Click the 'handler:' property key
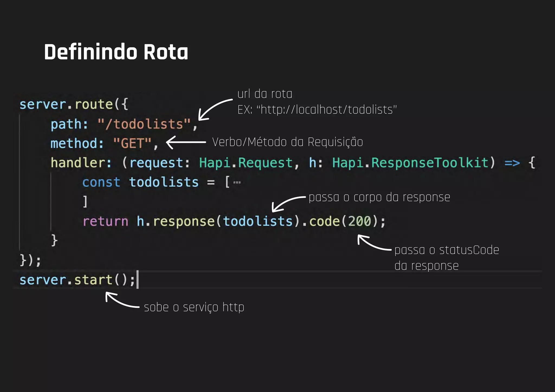The width and height of the screenshot is (555, 392). (81, 163)
